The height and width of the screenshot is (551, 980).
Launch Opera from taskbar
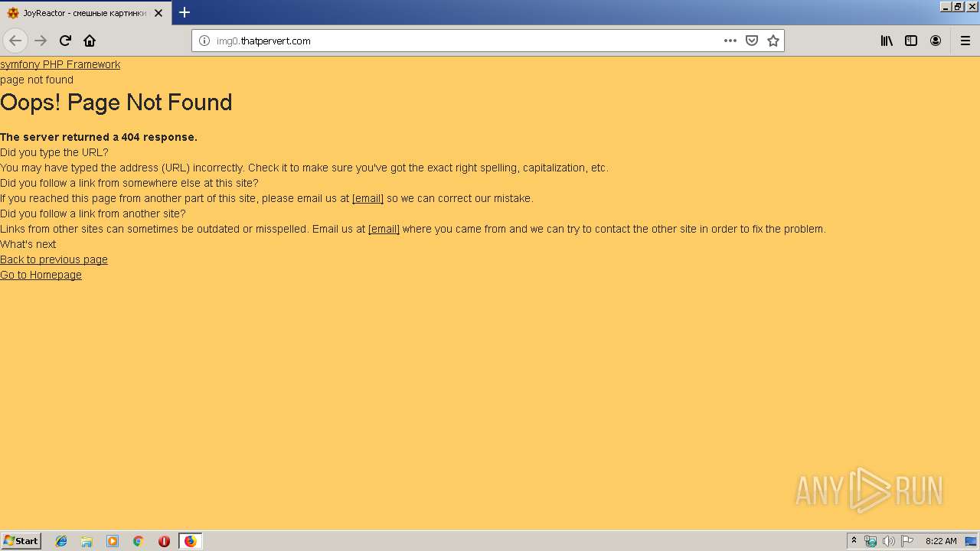pos(164,541)
